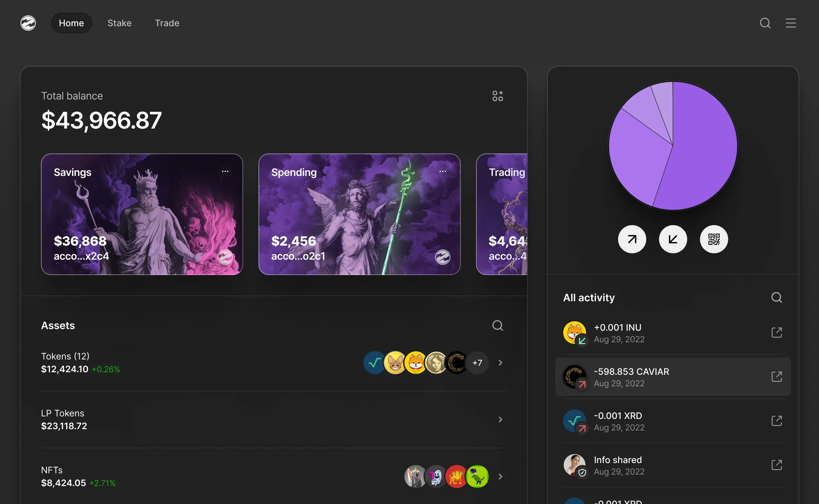This screenshot has width=819, height=504.
Task: Click the add widget icon near Total balance
Action: click(x=497, y=96)
